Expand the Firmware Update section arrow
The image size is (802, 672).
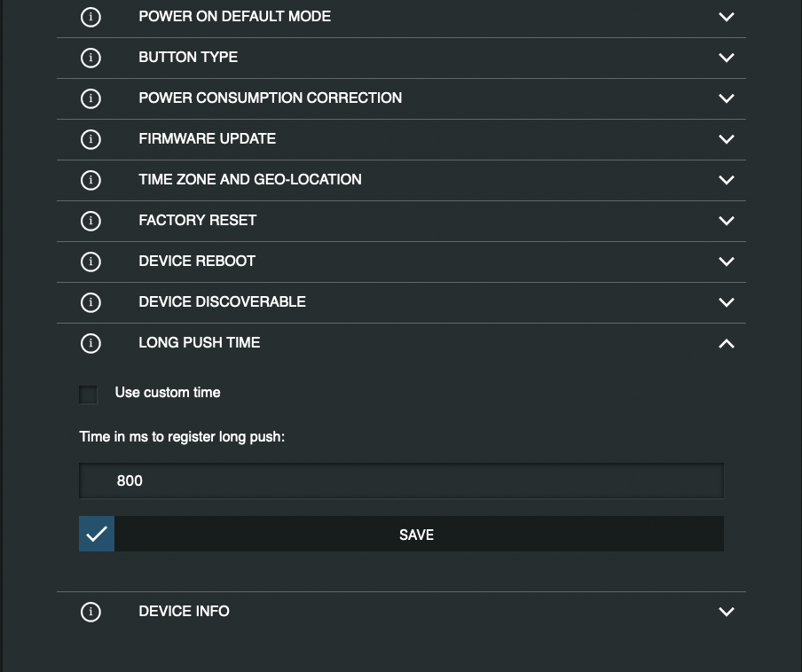coord(726,139)
